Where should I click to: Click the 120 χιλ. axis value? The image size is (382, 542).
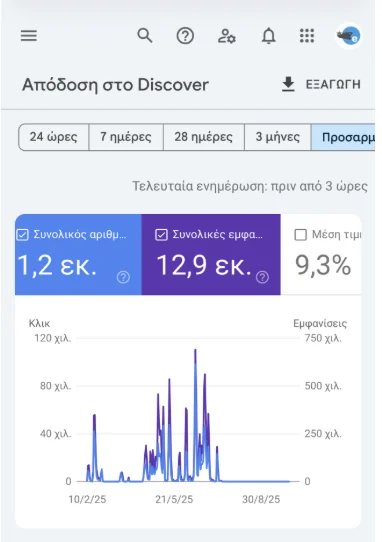tap(53, 338)
